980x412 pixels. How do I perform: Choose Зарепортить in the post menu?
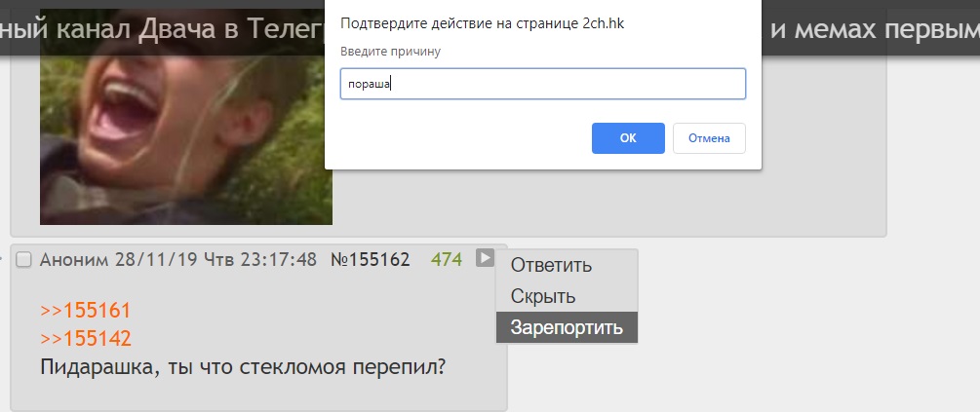[567, 327]
